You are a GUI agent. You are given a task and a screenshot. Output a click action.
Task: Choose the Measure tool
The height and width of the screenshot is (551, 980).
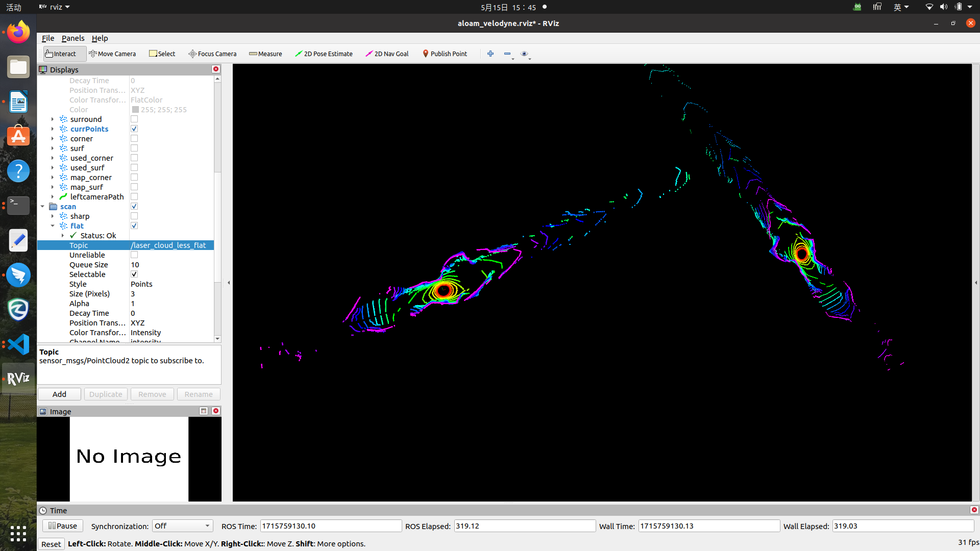click(265, 54)
